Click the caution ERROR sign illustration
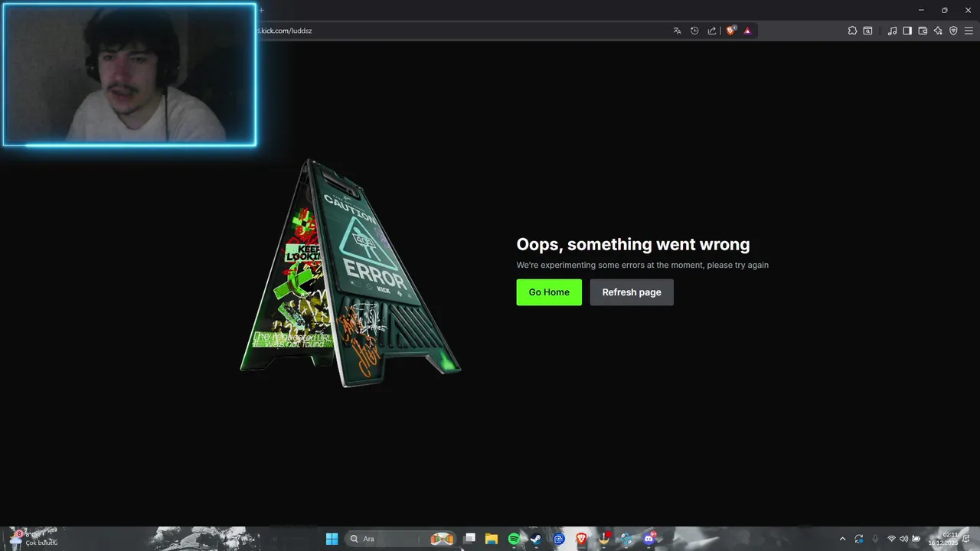The image size is (980, 551). (x=351, y=273)
